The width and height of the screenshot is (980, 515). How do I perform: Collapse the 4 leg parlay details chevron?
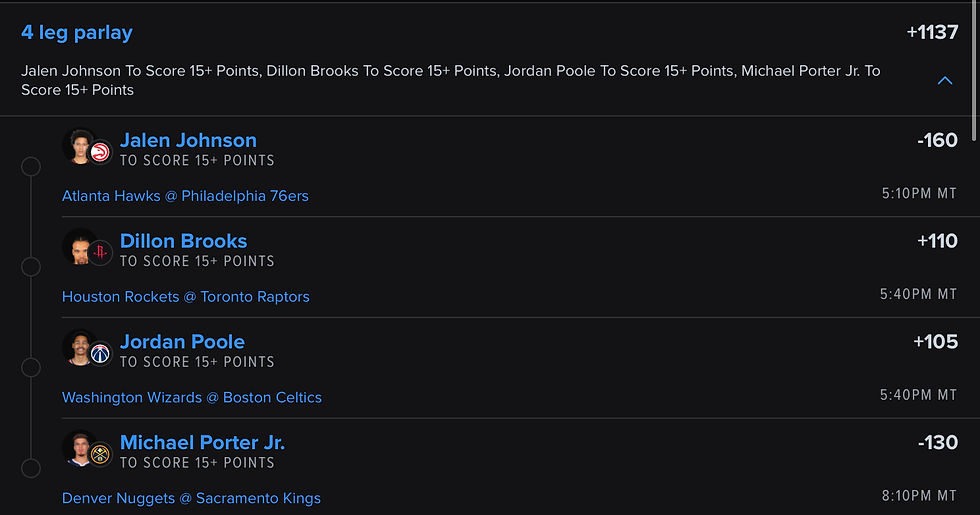[x=945, y=81]
